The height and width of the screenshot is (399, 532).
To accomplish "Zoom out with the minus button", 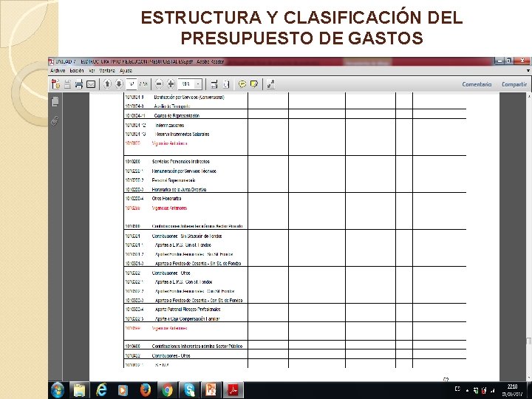I will coord(159,83).
